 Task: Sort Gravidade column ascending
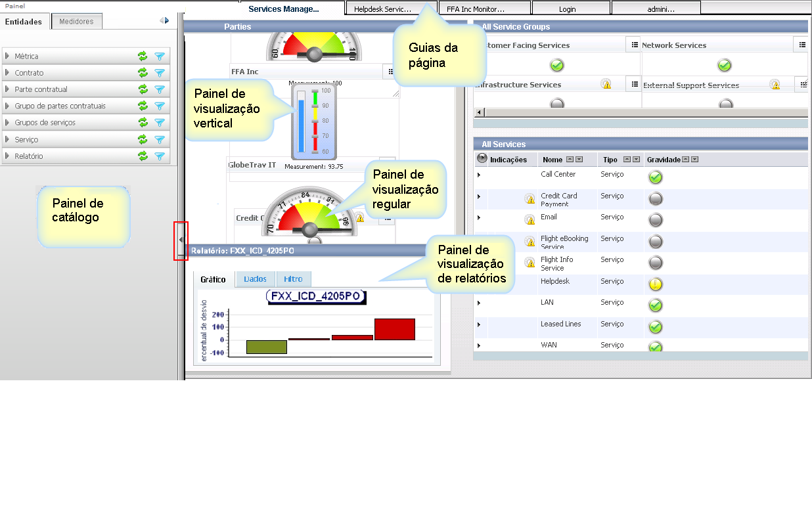(x=686, y=160)
